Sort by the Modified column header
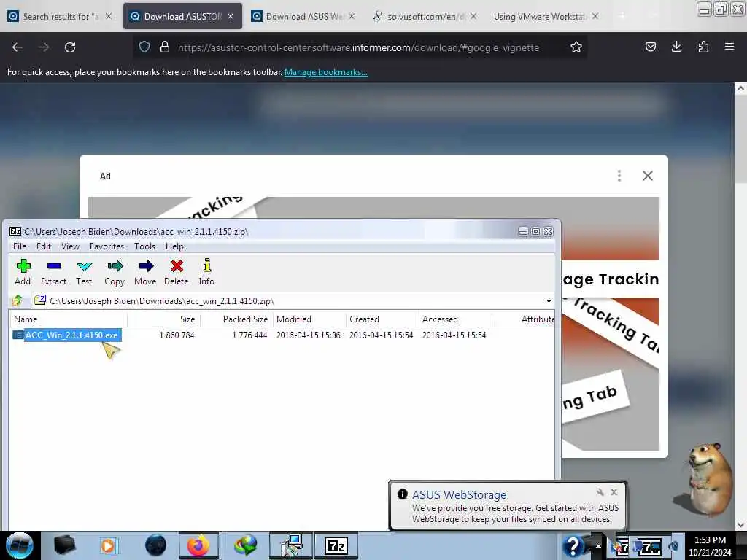 [x=309, y=319]
